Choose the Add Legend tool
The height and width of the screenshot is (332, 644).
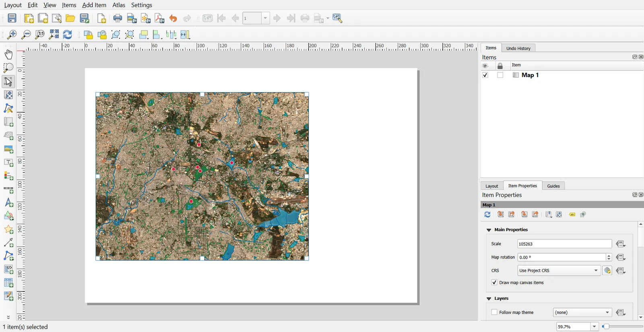coord(8,176)
